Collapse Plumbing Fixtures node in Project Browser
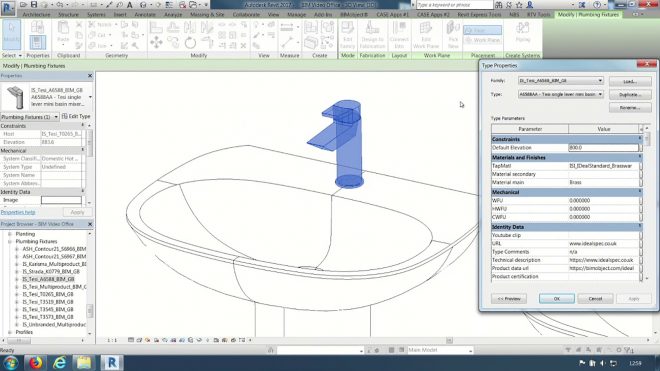Viewport: 660px width, 371px height. (x=10, y=241)
